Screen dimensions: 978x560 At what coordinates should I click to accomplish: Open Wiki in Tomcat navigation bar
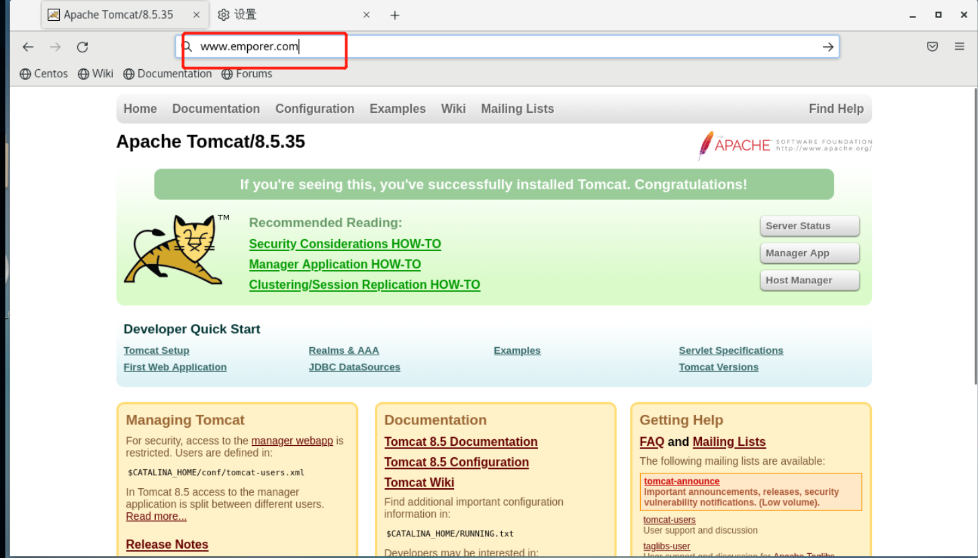pyautogui.click(x=453, y=109)
